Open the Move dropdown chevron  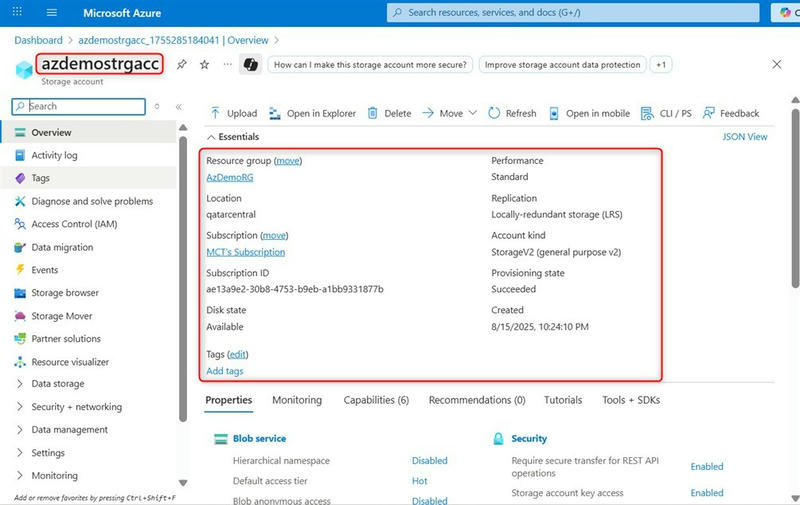coord(472,113)
